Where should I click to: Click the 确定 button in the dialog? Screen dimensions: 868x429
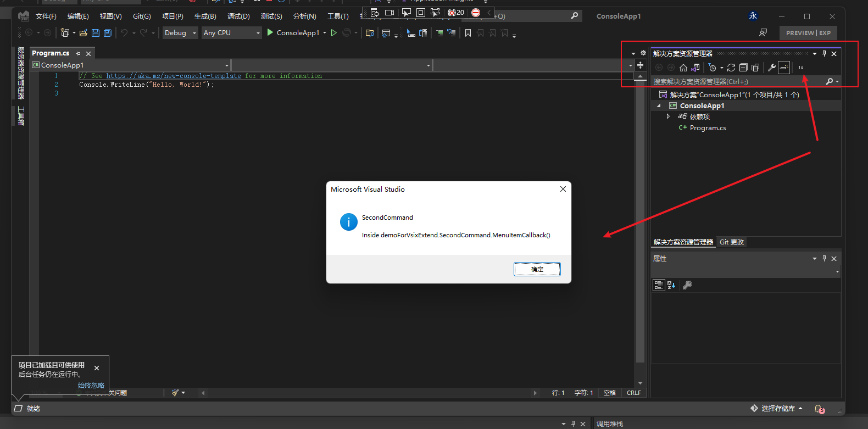pos(537,269)
